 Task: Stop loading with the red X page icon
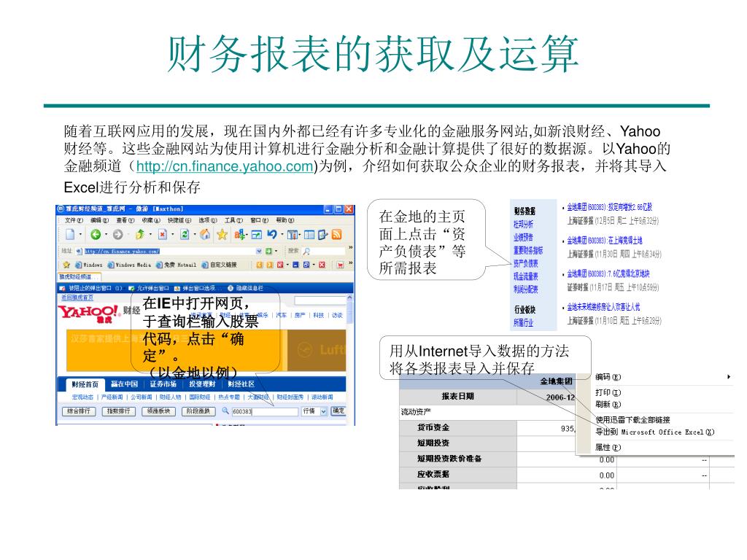coord(163,234)
